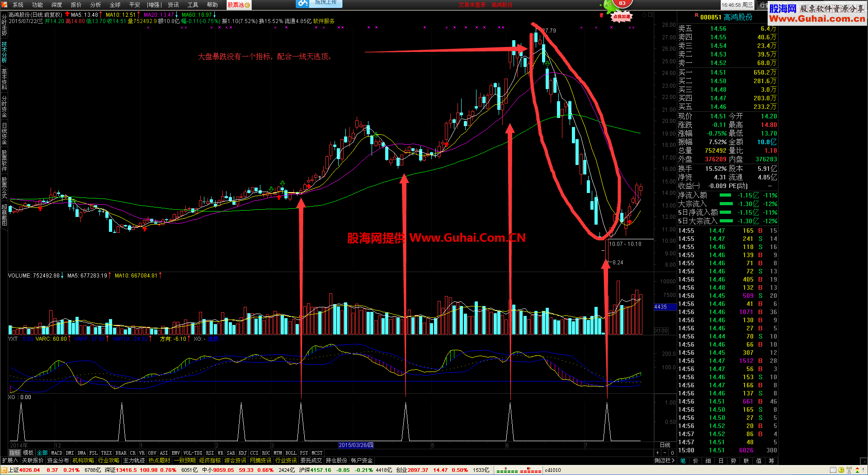
Task: Click the PE(动) label in quote panel
Action: click(x=738, y=186)
